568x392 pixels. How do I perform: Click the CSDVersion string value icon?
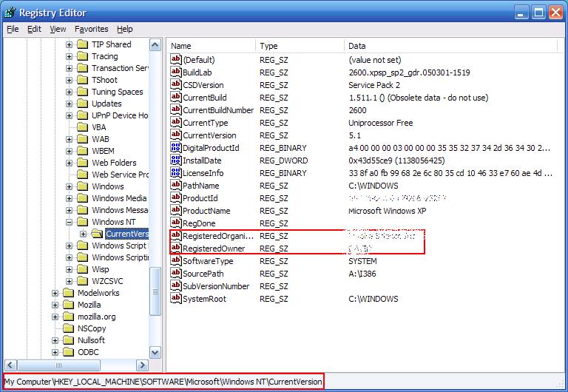click(176, 84)
